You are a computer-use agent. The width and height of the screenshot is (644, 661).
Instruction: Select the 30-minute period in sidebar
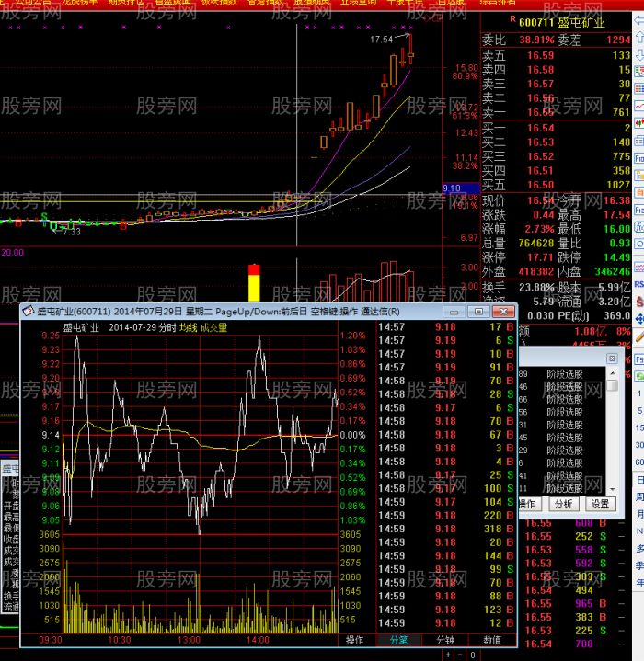coord(639,445)
